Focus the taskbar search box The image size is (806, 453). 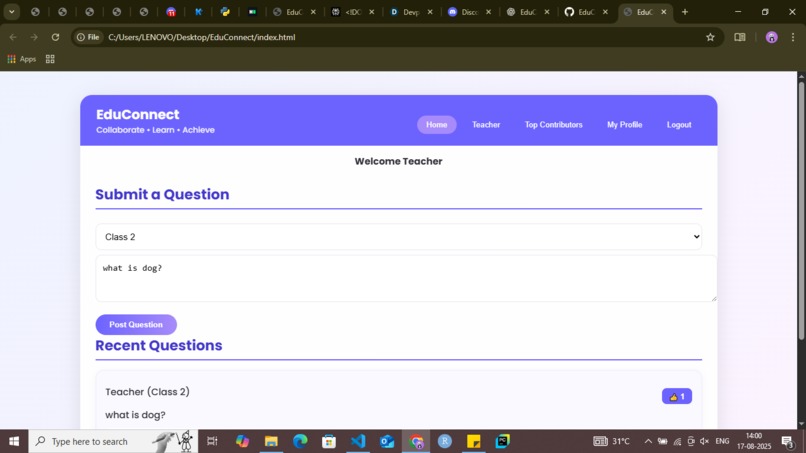(113, 441)
